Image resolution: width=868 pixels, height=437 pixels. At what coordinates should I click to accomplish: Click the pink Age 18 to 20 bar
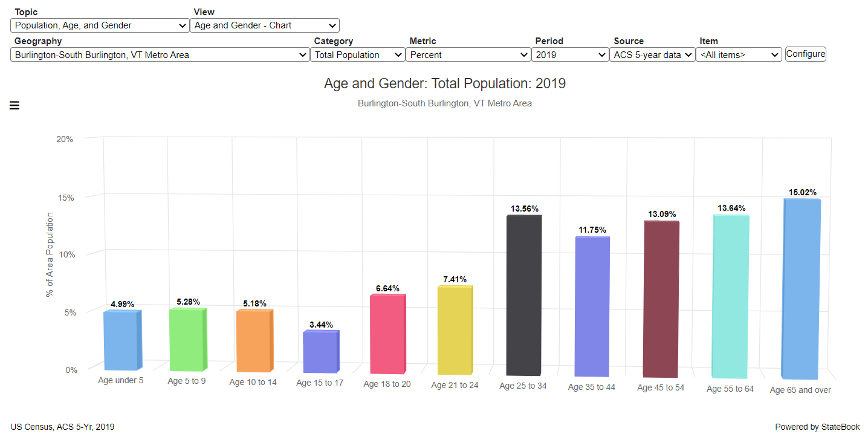pos(387,334)
